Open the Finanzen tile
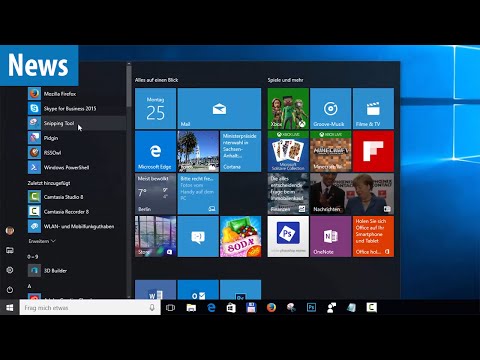480x360 pixels. pyautogui.click(x=288, y=194)
